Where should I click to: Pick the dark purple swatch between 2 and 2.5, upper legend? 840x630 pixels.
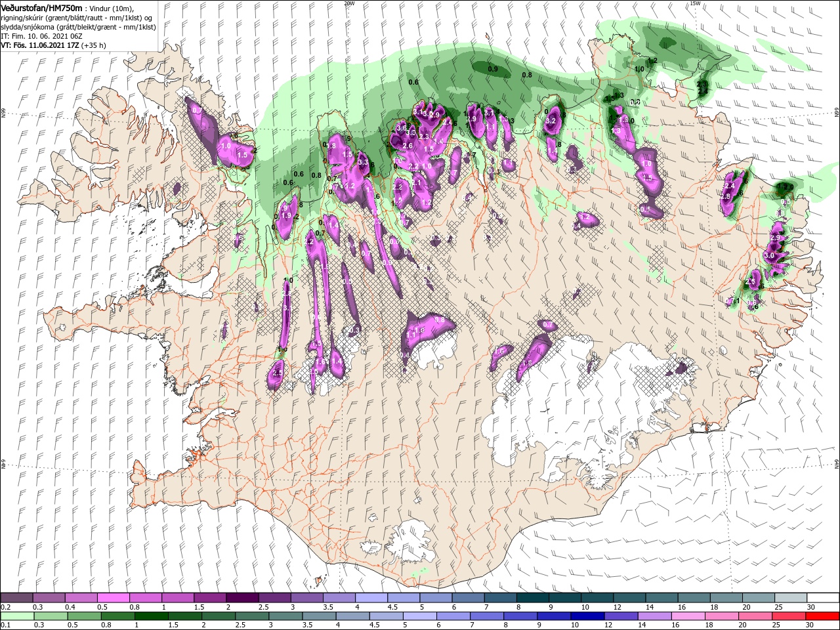coord(242,598)
